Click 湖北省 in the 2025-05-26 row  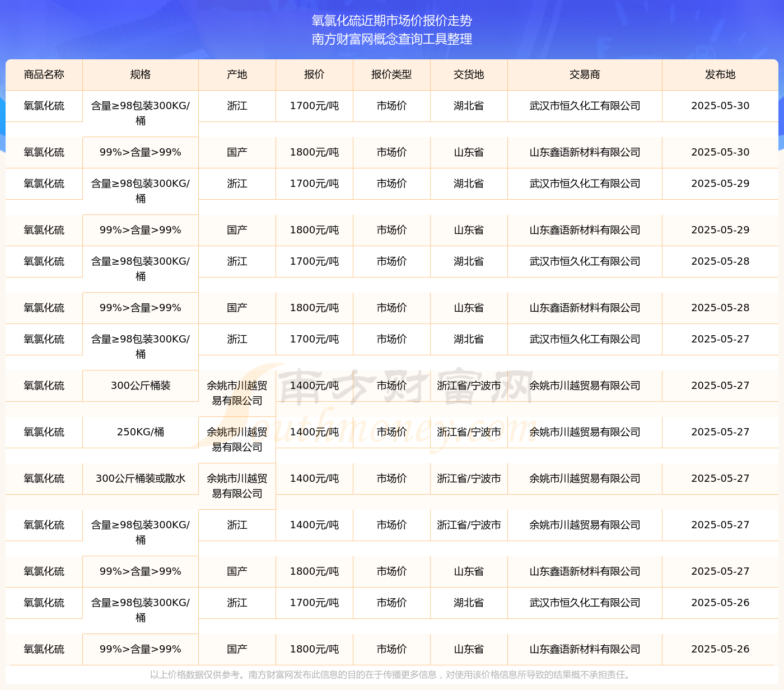coord(469,603)
